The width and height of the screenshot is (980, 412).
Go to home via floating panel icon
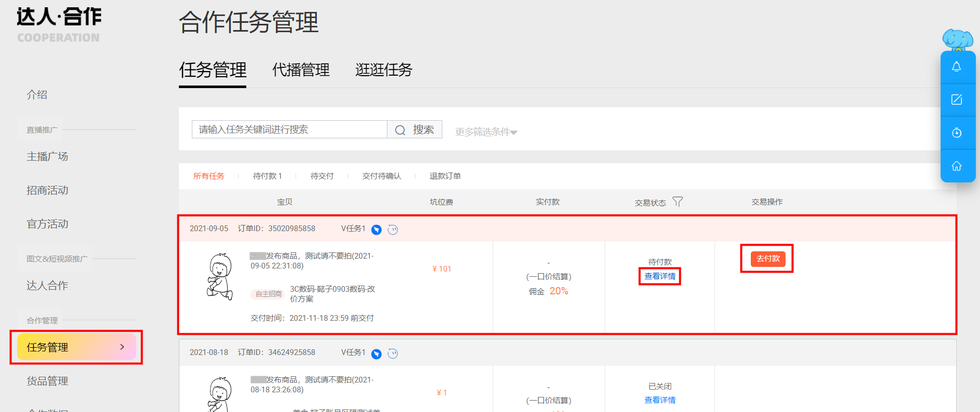tap(957, 166)
